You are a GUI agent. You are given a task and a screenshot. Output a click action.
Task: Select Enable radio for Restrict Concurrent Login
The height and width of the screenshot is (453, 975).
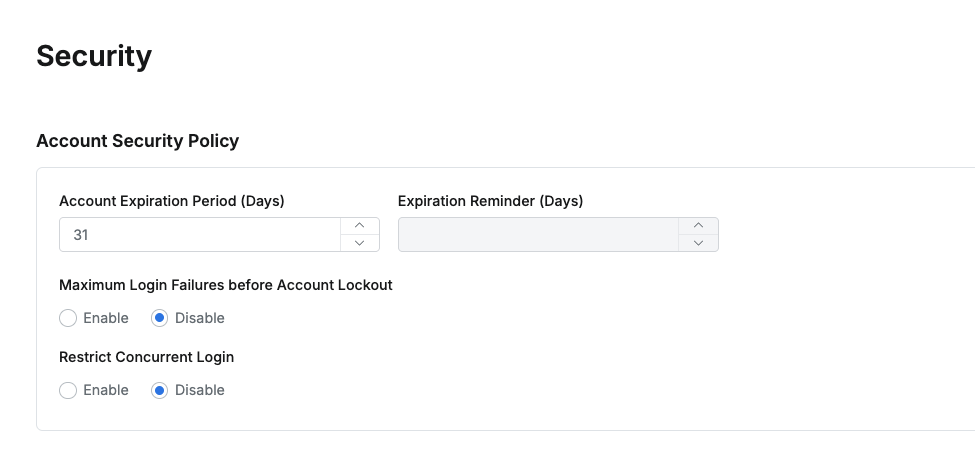click(68, 390)
